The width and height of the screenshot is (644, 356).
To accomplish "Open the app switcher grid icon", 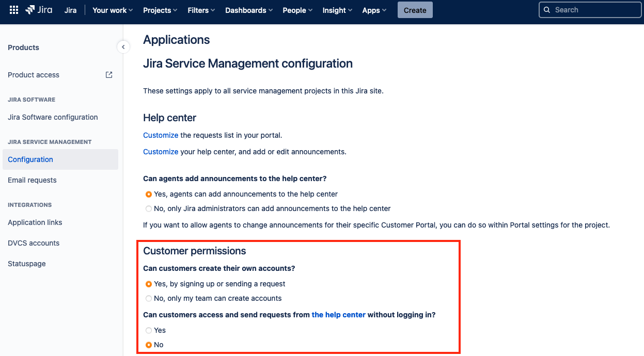I will pos(14,10).
